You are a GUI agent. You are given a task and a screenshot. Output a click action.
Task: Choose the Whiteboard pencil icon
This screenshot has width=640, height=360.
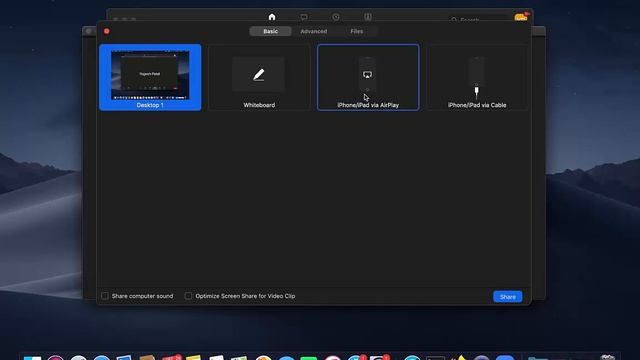[259, 75]
